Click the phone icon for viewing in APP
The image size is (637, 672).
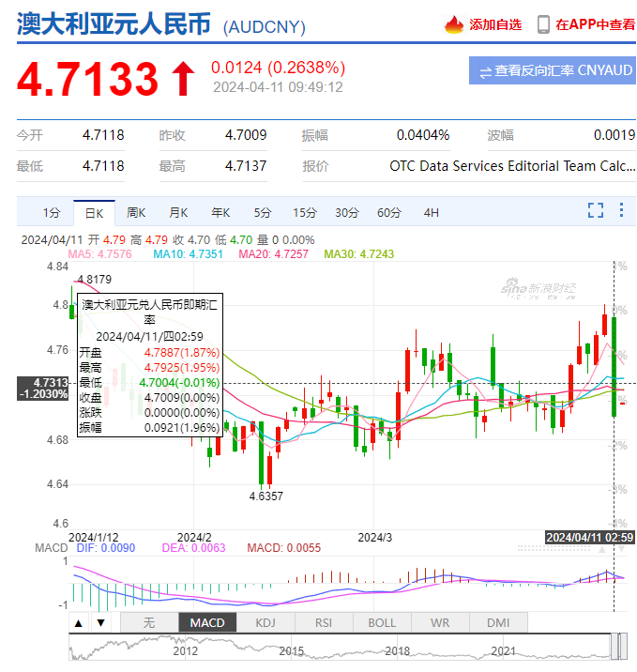click(543, 24)
